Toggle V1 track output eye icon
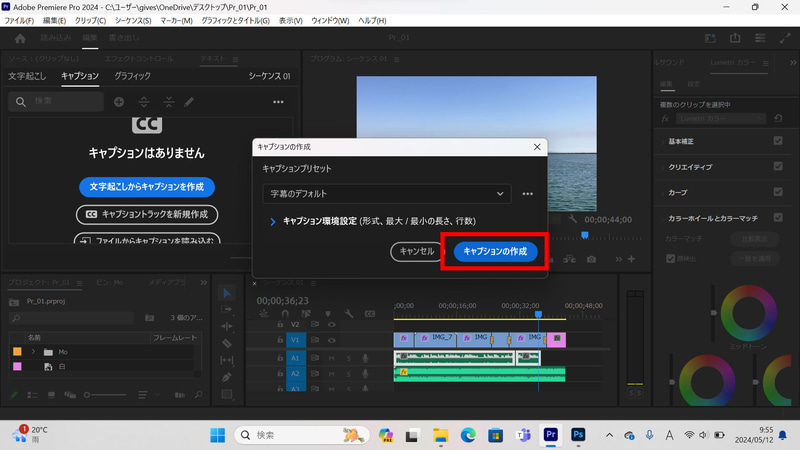 coord(332,340)
